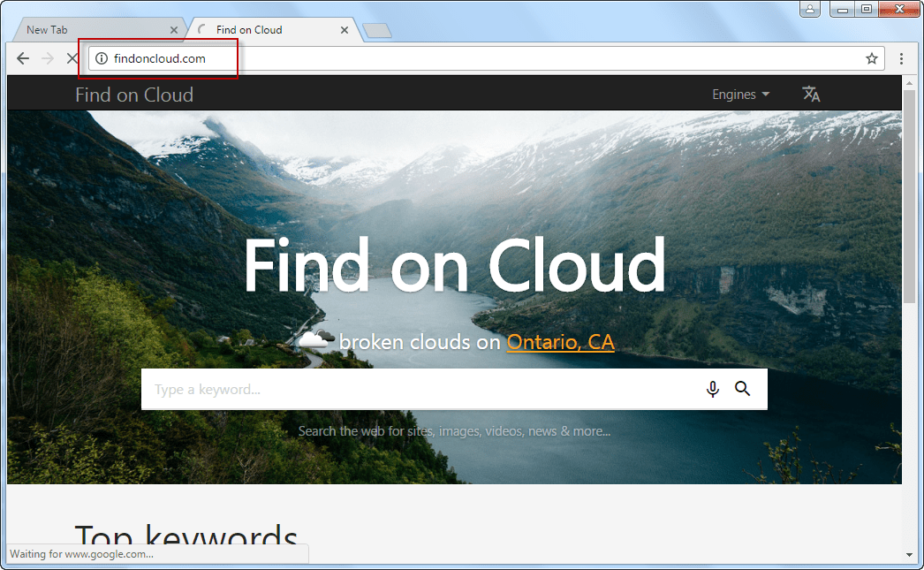Click the scrollbar up arrow
This screenshot has width=924, height=570.
coord(909,83)
